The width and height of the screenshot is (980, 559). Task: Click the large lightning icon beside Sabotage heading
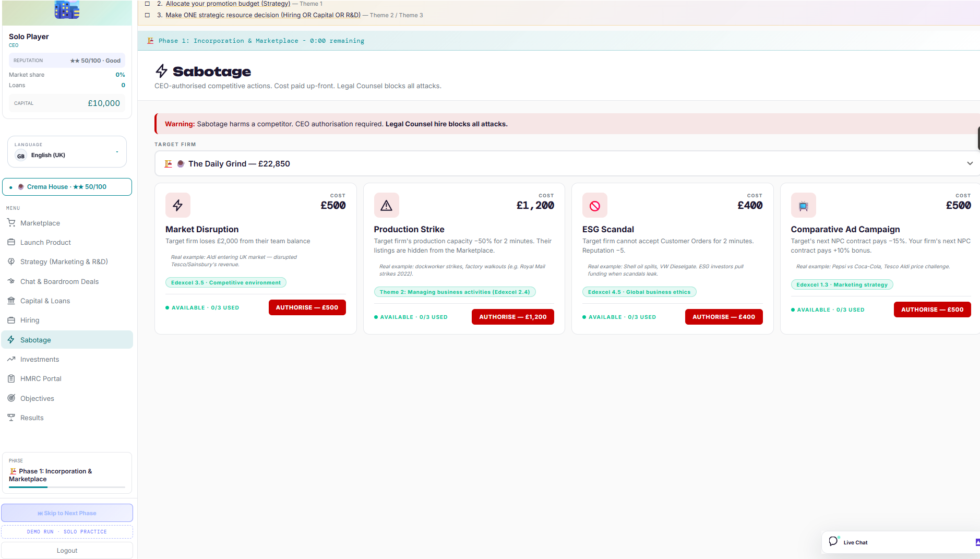(x=162, y=71)
